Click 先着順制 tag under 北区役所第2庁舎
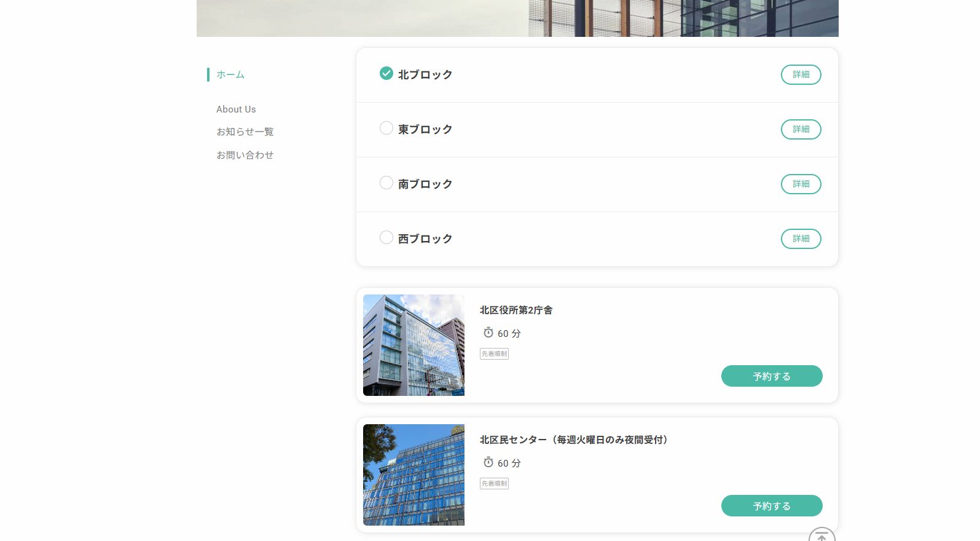 click(494, 354)
